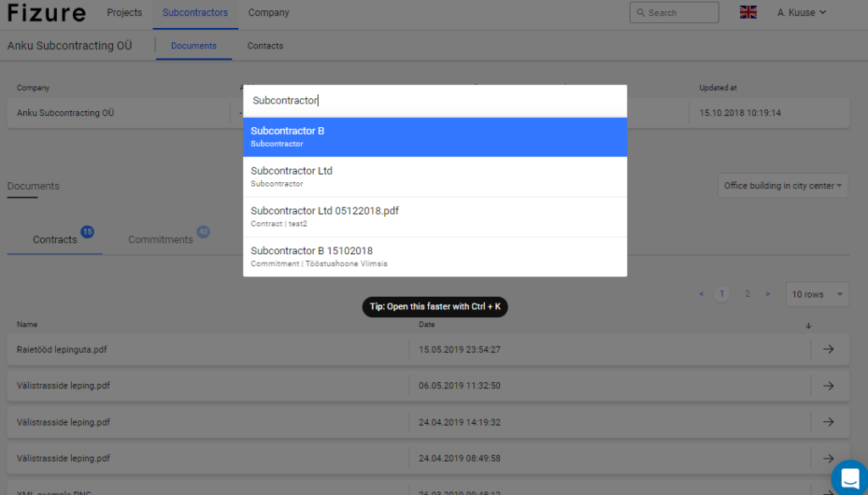Click date 24.04.2019 08:49:58
Viewport: 868px width, 495px height.
pyautogui.click(x=459, y=459)
